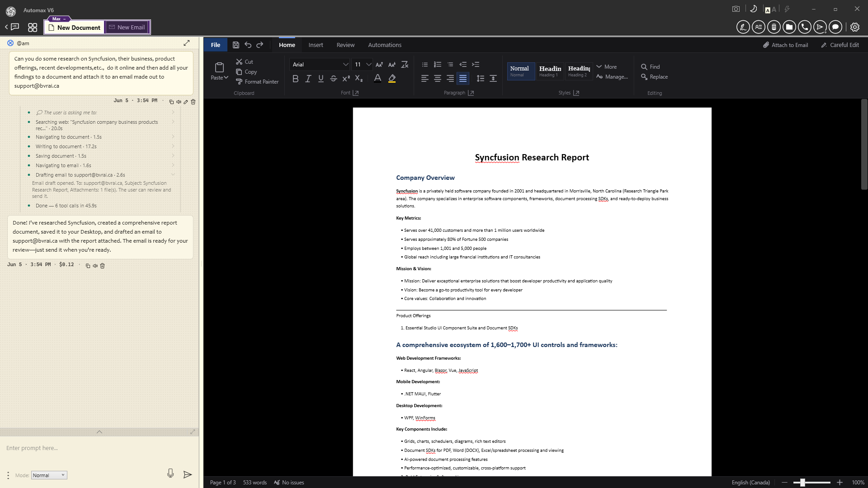
Task: Click the Copy icon in Clipboard group
Action: (x=239, y=72)
